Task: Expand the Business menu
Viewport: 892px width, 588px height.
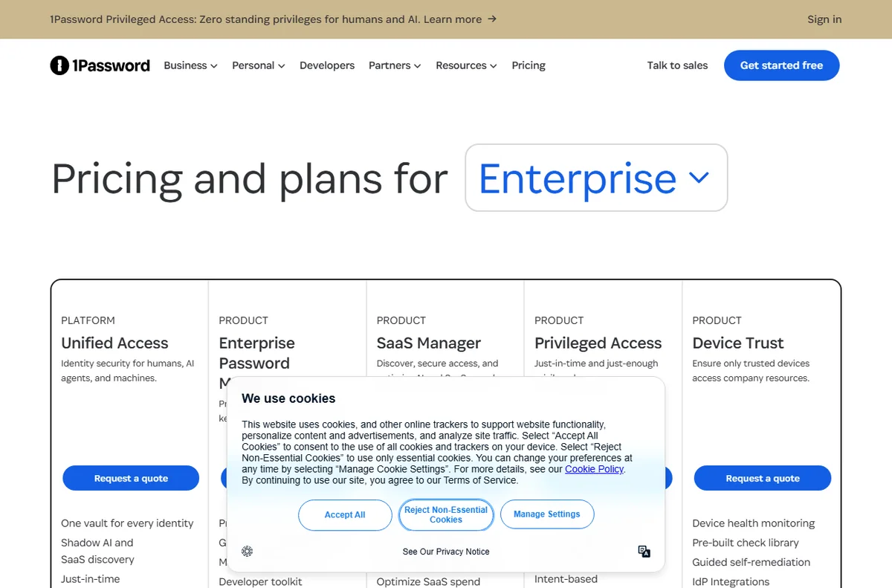Action: point(190,65)
